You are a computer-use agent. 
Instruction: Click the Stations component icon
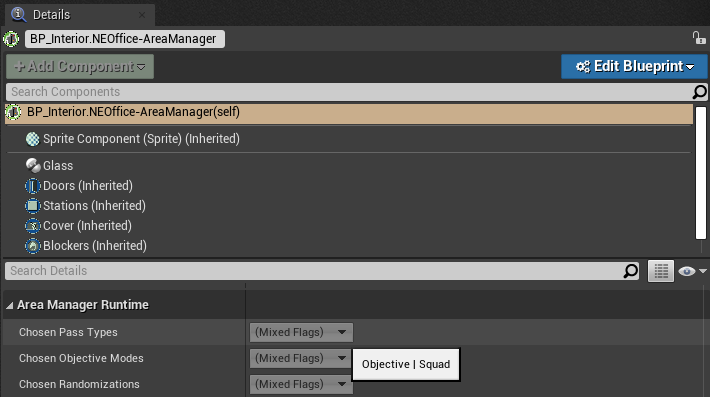(x=33, y=206)
